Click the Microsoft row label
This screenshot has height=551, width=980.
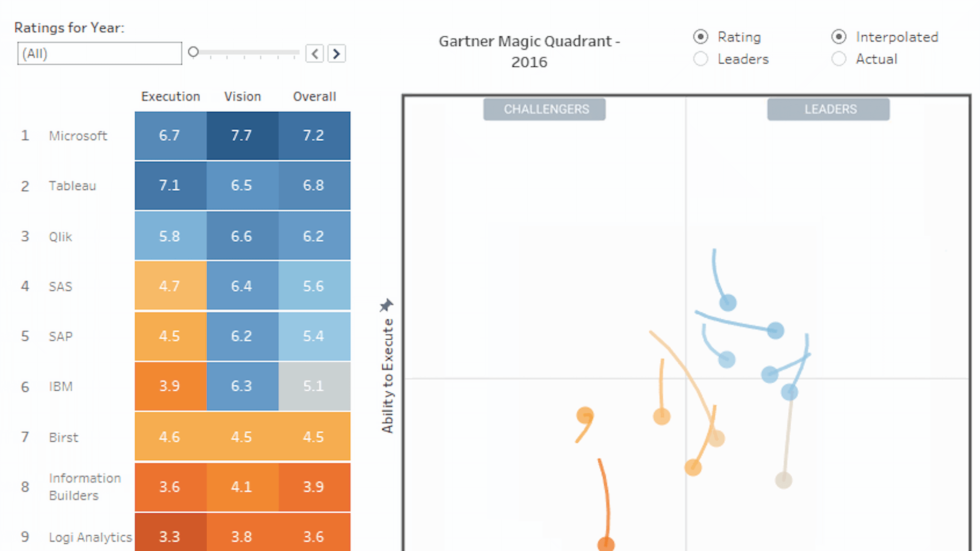[x=78, y=136]
